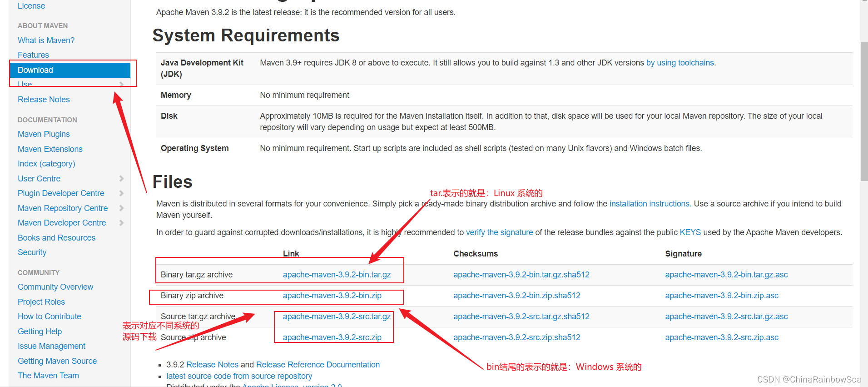This screenshot has width=868, height=387.
Task: Click the 'Disk' row label
Action: point(169,116)
